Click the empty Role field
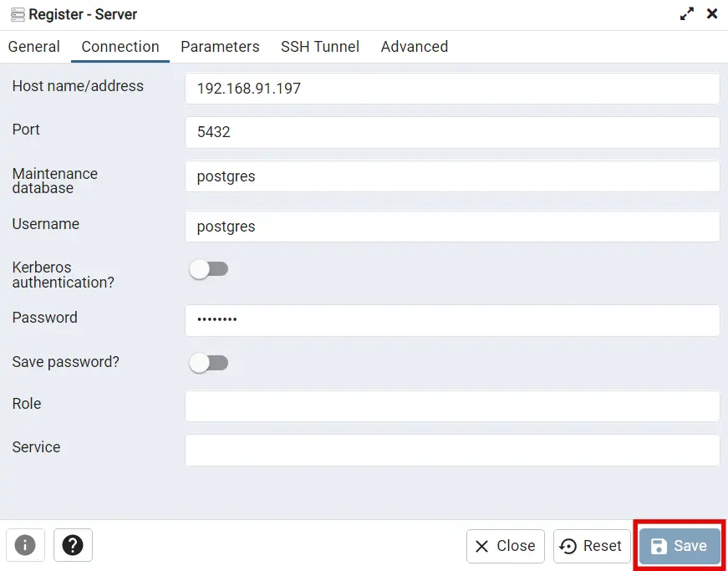Image resolution: width=728 pixels, height=571 pixels. point(452,406)
